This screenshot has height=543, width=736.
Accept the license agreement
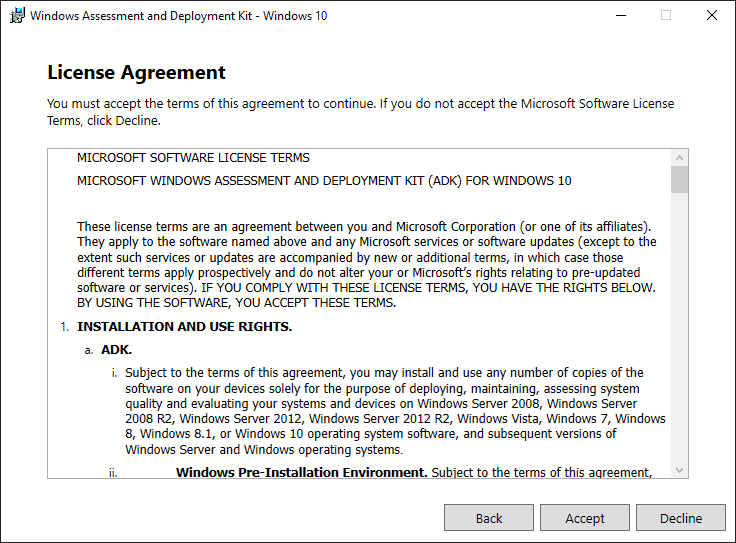coord(585,518)
